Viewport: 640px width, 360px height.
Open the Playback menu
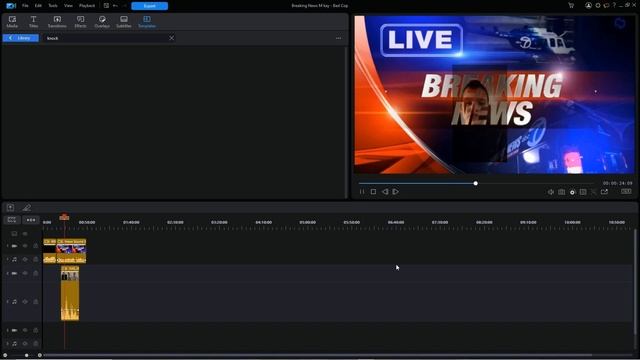click(87, 6)
